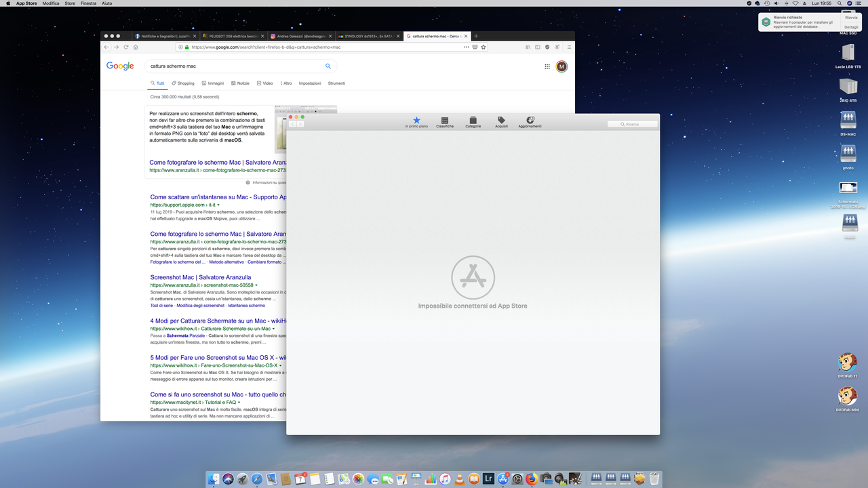Image resolution: width=868 pixels, height=488 pixels.
Task: Expand the Altro search options
Action: tap(286, 83)
